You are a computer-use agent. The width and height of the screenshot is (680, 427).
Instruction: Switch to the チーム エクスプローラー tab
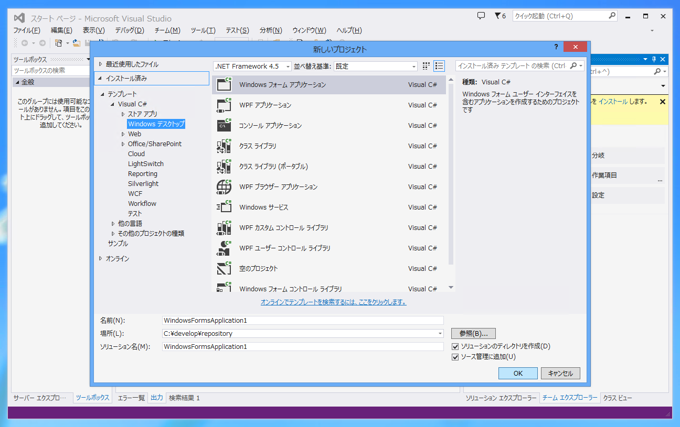click(569, 398)
